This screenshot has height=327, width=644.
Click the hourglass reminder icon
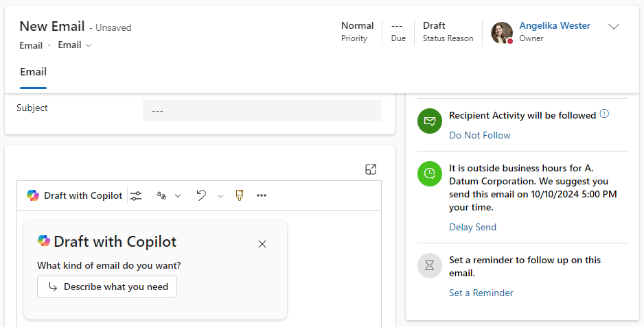pos(430,266)
